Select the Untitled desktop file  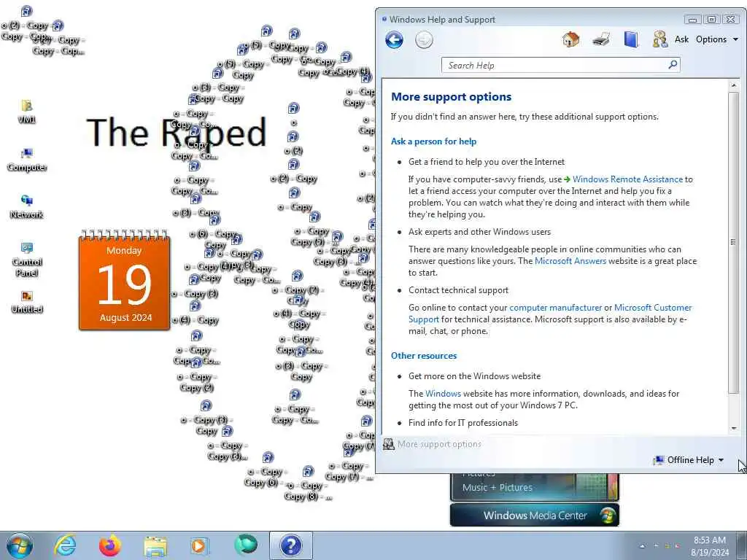coord(27,302)
